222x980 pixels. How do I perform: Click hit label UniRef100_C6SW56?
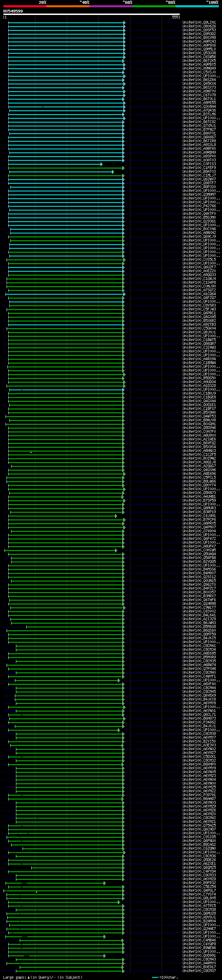[199, 57]
